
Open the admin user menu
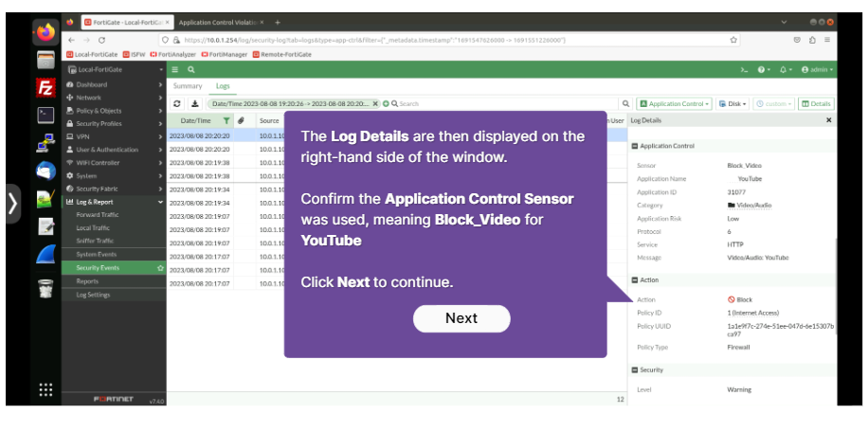pos(817,70)
